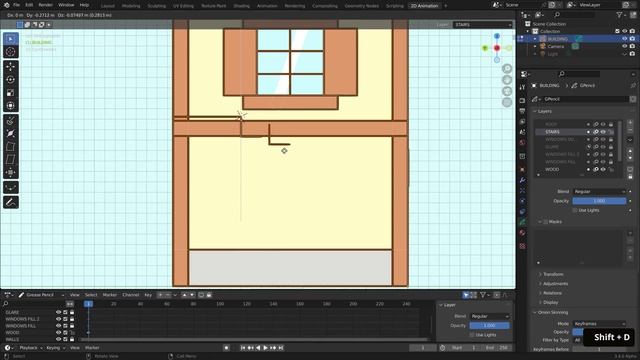
Task: Jump to the end frame
Action: (281, 348)
